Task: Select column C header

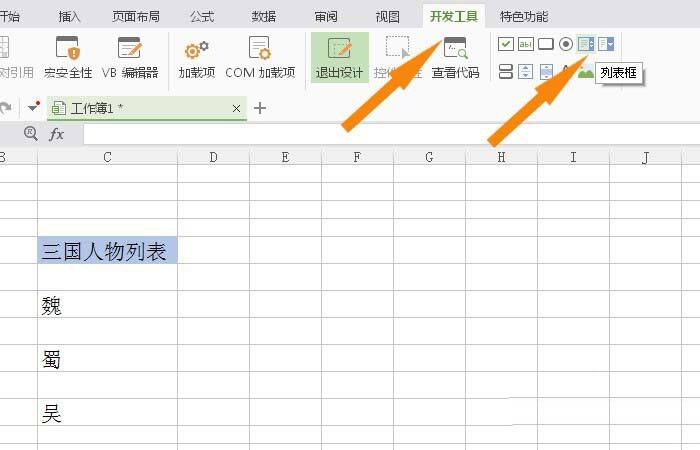Action: (108, 157)
